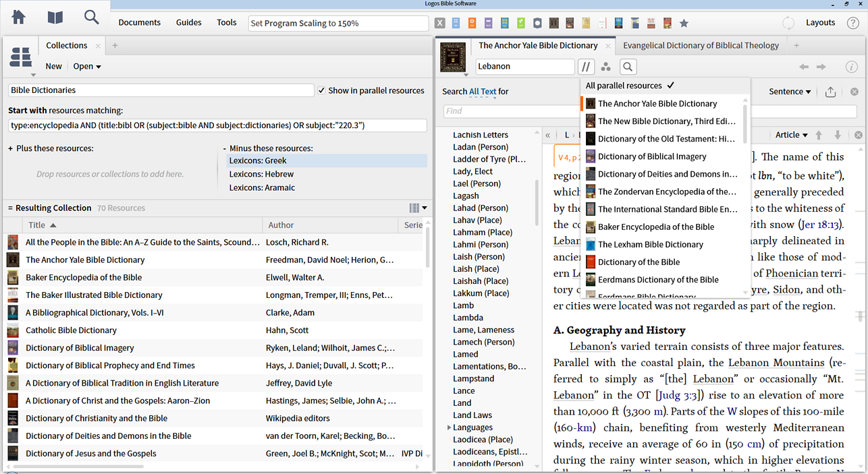Click the orange book shortcut icon
The image size is (868, 474).
point(472,23)
